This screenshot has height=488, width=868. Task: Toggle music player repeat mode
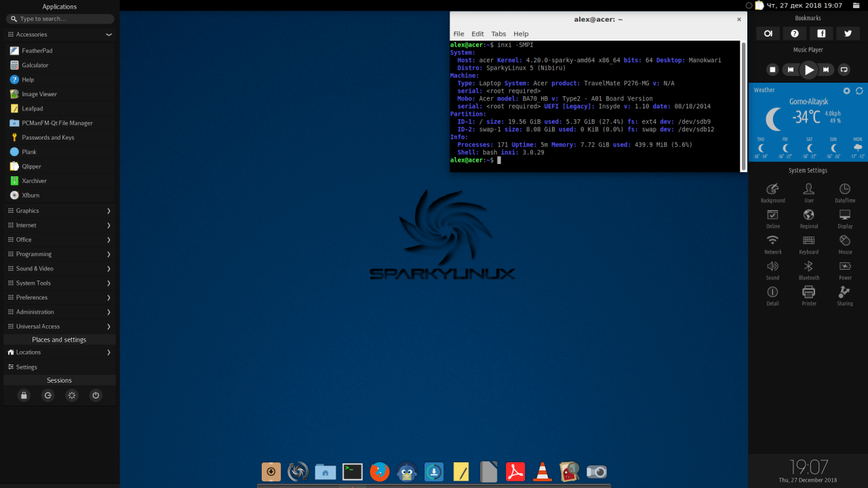point(844,69)
